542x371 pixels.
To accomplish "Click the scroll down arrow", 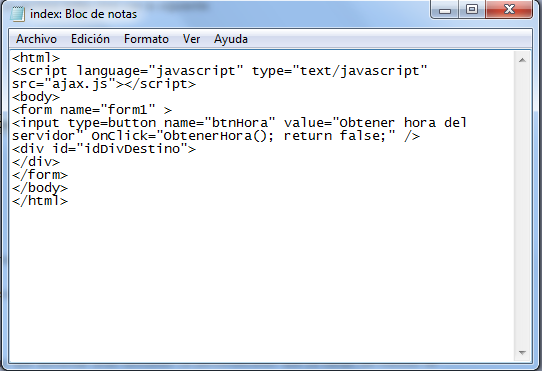I will [522, 353].
